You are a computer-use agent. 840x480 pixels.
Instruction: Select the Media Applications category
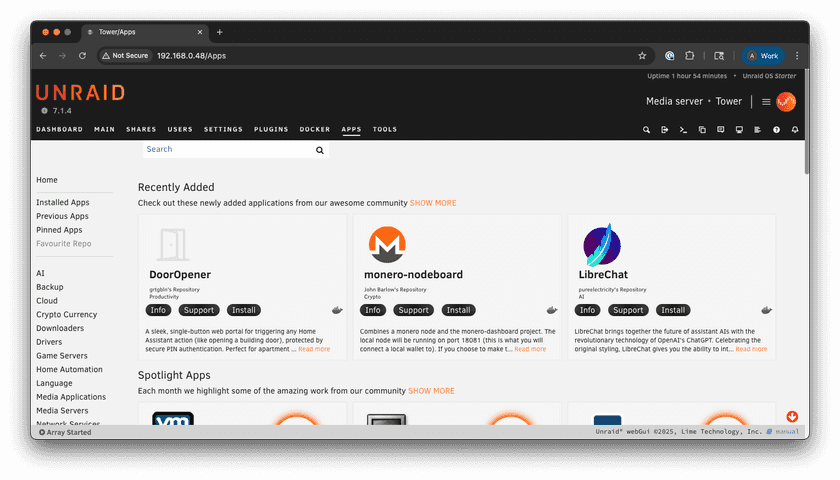(x=71, y=397)
